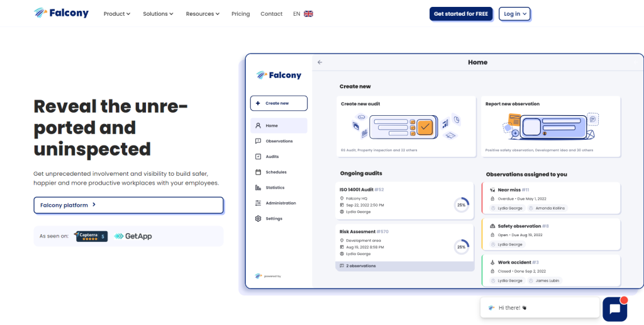
Task: Click the Falcony platform button
Action: [128, 205]
